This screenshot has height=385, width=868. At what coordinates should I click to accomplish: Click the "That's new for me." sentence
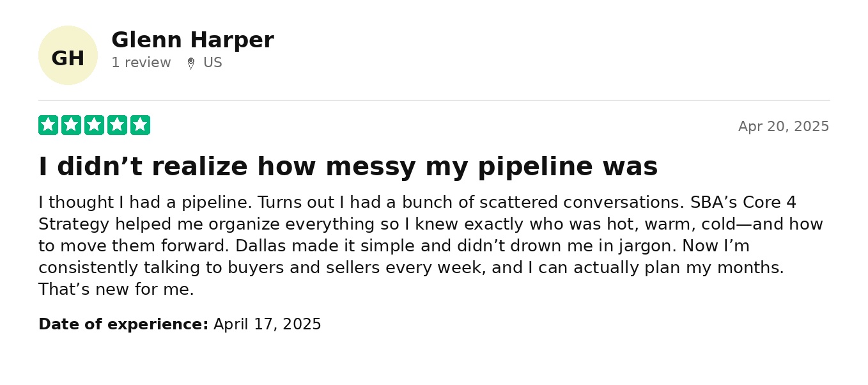pyautogui.click(x=116, y=290)
